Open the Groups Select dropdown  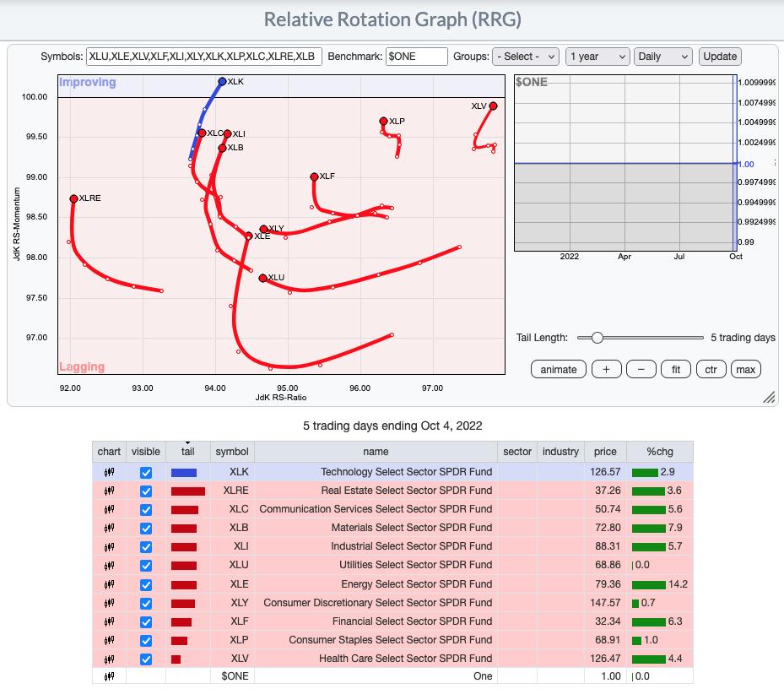[x=526, y=57]
